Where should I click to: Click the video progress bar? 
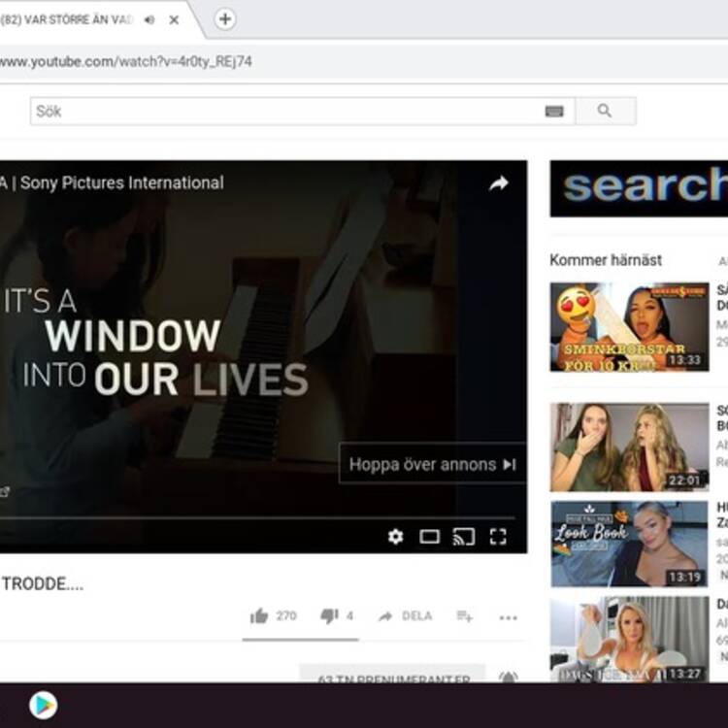257,516
